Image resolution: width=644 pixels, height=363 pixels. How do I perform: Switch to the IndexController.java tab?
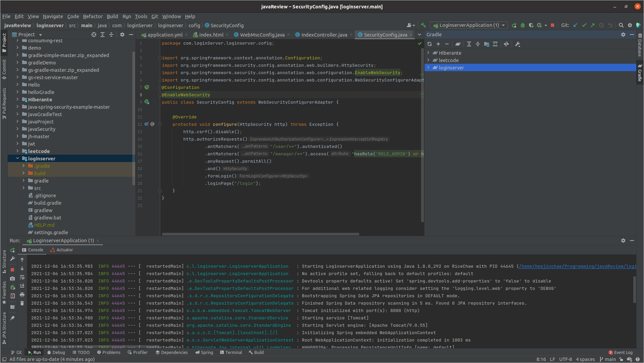(324, 35)
